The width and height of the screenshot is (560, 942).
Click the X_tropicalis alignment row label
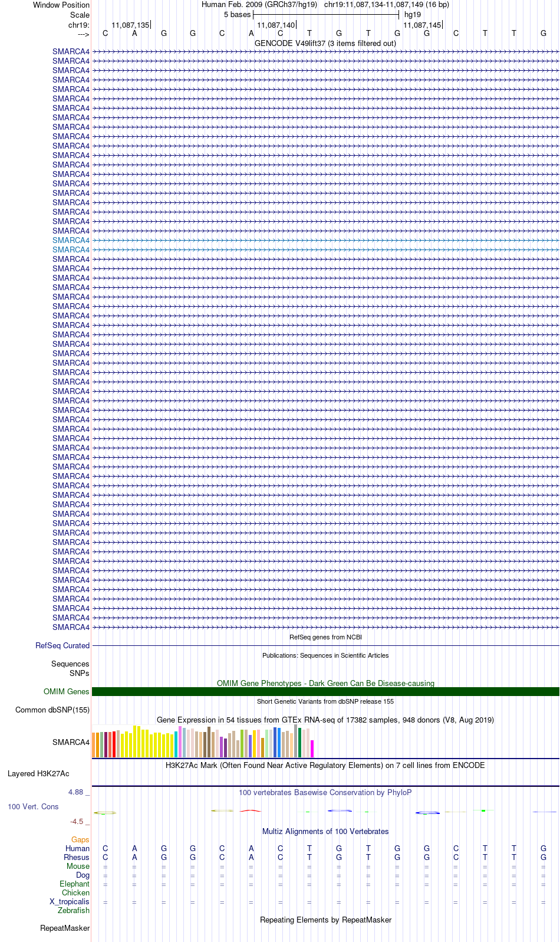[x=70, y=902]
